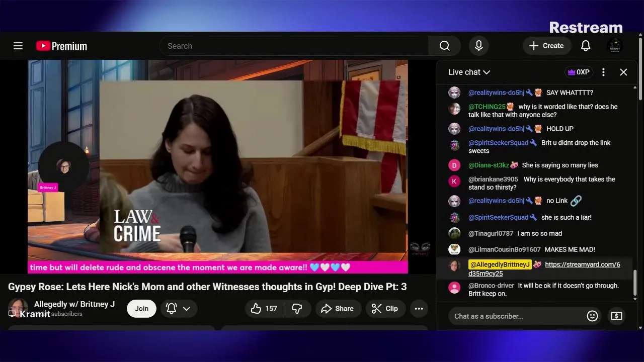This screenshot has width=644, height=362.
Task: Click the 157 like count
Action: (x=271, y=309)
